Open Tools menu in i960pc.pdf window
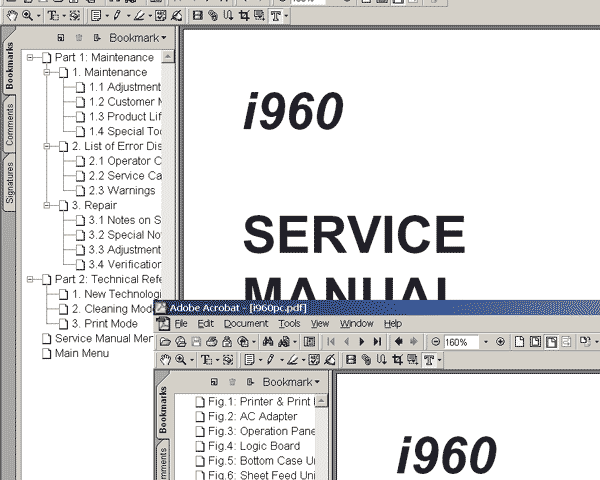 click(x=289, y=324)
